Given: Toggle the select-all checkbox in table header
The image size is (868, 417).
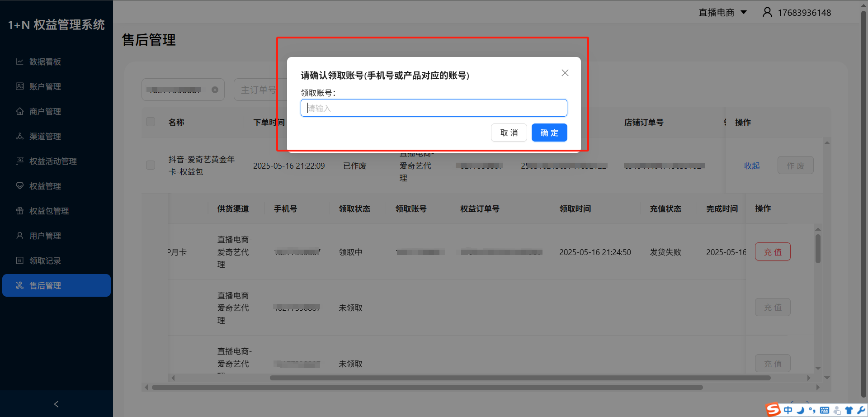Looking at the screenshot, I should tap(151, 122).
